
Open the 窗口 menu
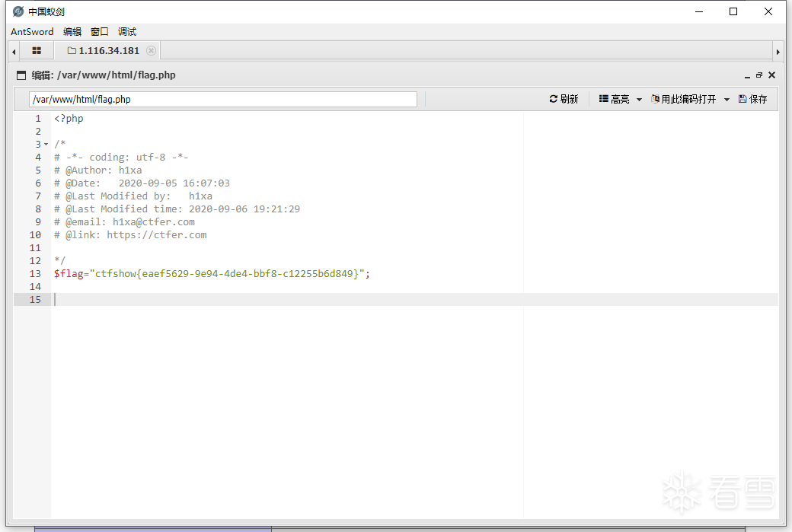[x=100, y=32]
